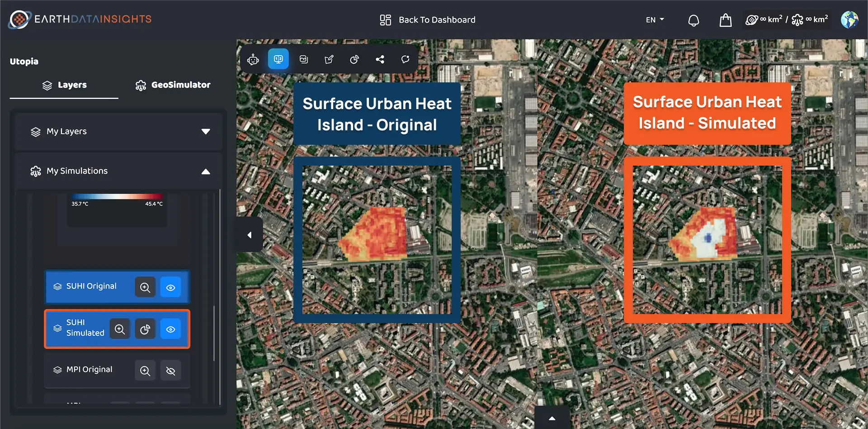The image size is (868, 429).
Task: Open the shopping cart icon
Action: (x=725, y=20)
